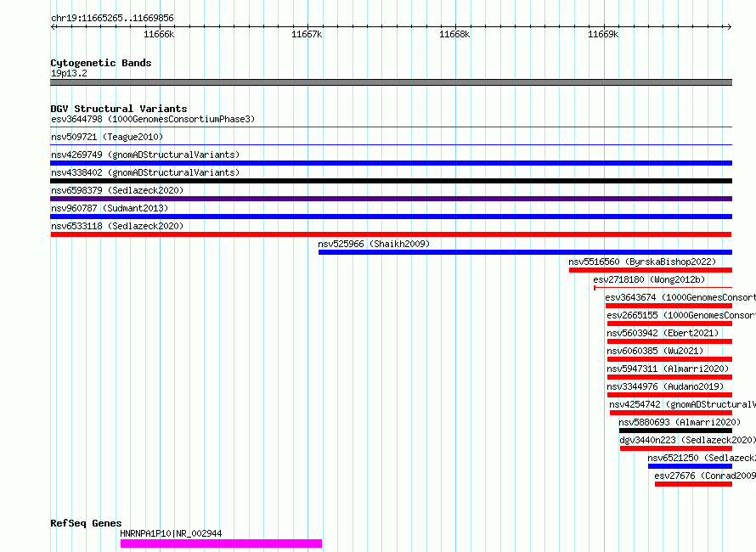Open the nsv4338402 black variant bar

pyautogui.click(x=391, y=181)
